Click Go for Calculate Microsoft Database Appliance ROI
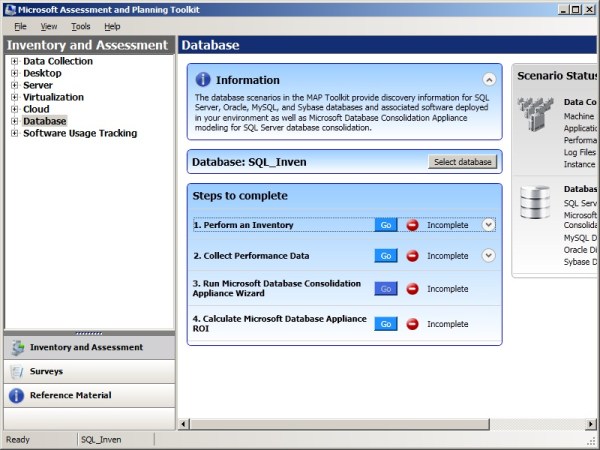 [385, 324]
